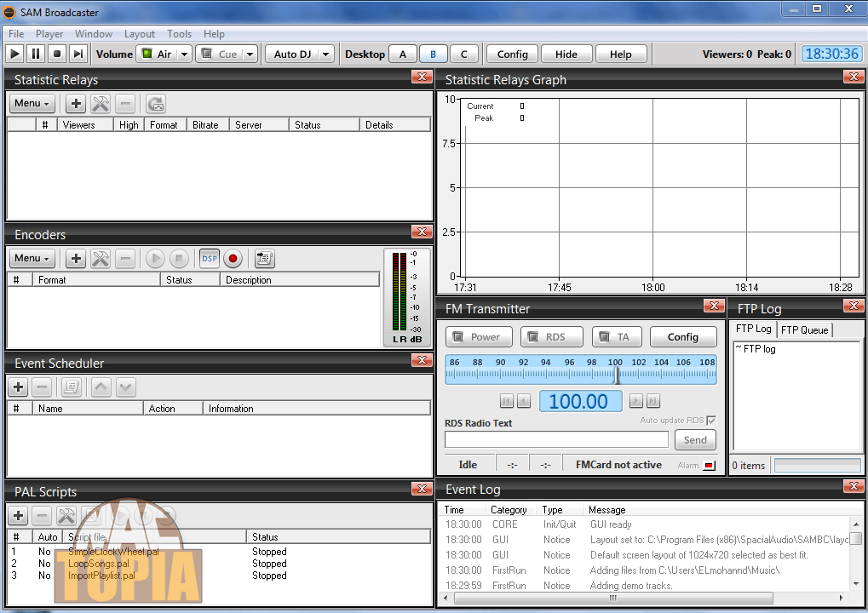Open the Window menu
The width and height of the screenshot is (868, 613).
click(94, 34)
